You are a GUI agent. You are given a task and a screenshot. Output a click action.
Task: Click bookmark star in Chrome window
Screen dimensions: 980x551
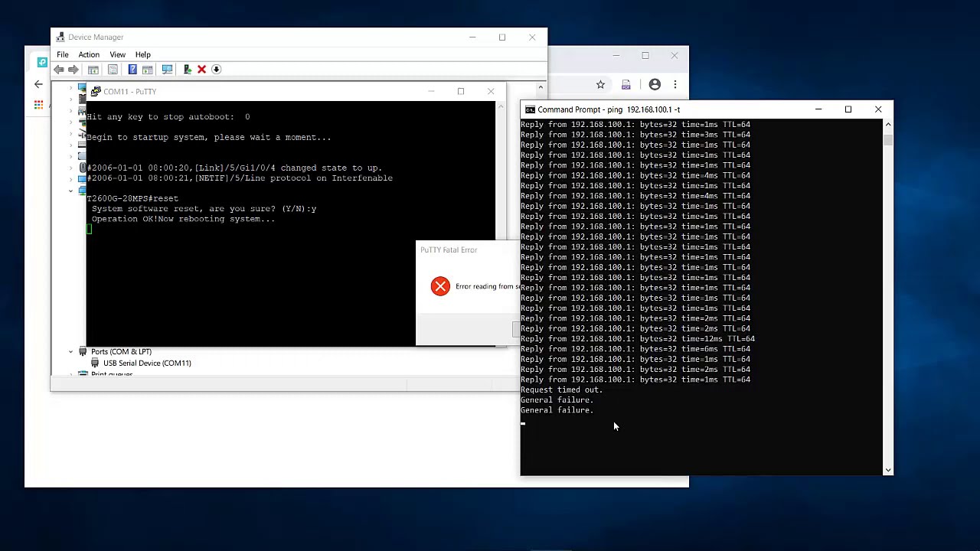[600, 84]
